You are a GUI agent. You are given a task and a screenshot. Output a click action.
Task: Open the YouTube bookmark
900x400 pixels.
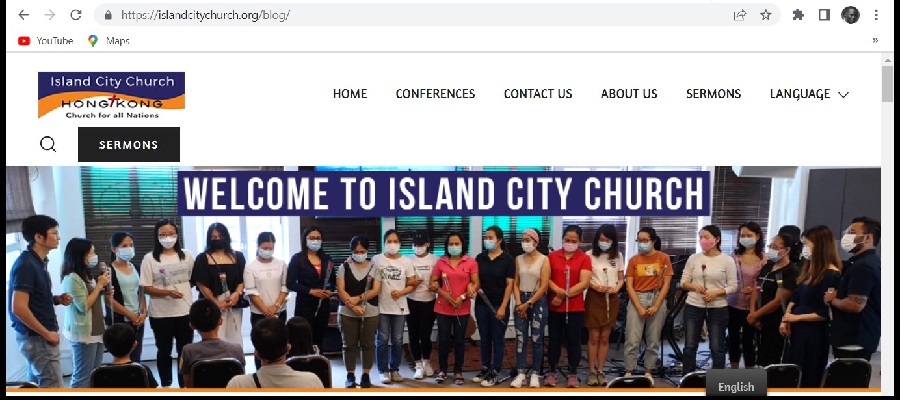[45, 41]
